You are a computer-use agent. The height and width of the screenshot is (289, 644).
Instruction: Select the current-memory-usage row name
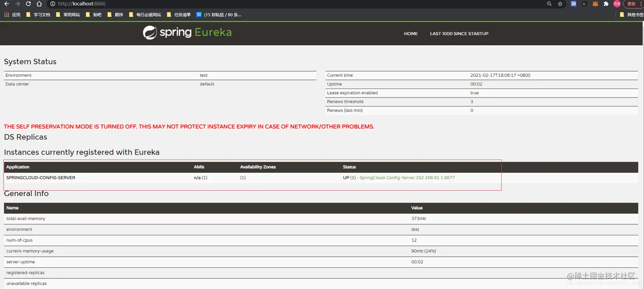(x=30, y=251)
